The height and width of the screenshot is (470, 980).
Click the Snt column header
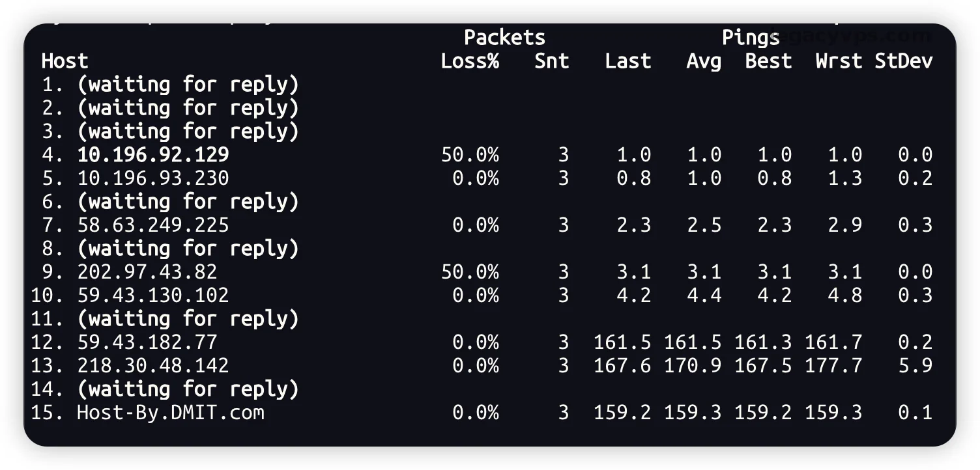pyautogui.click(x=551, y=61)
